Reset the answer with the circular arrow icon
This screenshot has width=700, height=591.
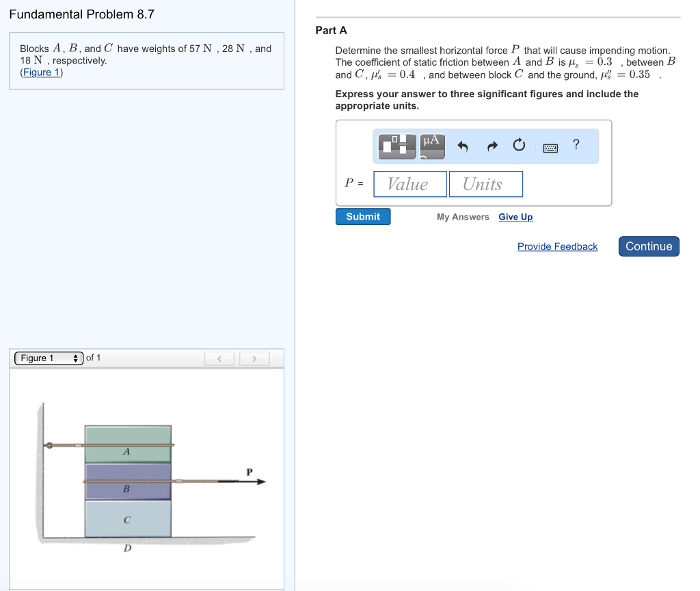(519, 144)
